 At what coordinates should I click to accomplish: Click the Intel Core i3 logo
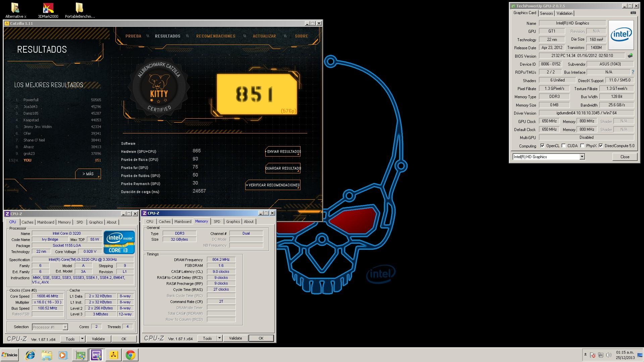pyautogui.click(x=119, y=242)
